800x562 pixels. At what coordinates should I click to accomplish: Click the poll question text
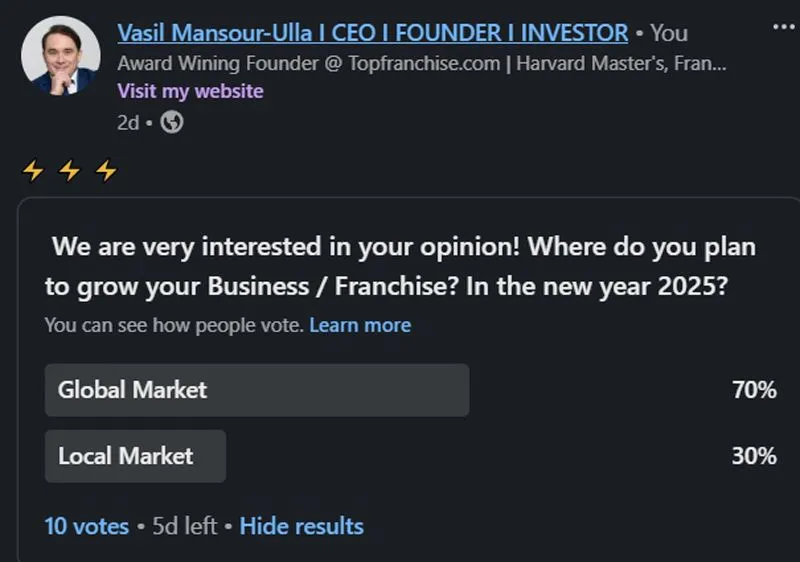400,265
